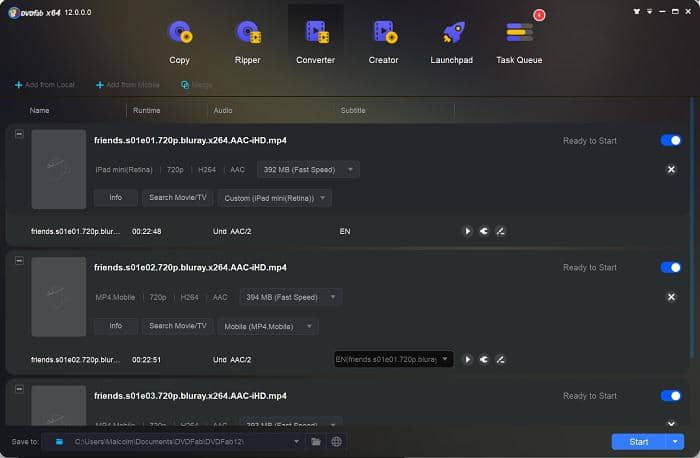Browse output folder with folder icon
This screenshot has width=700, height=458.
(316, 441)
